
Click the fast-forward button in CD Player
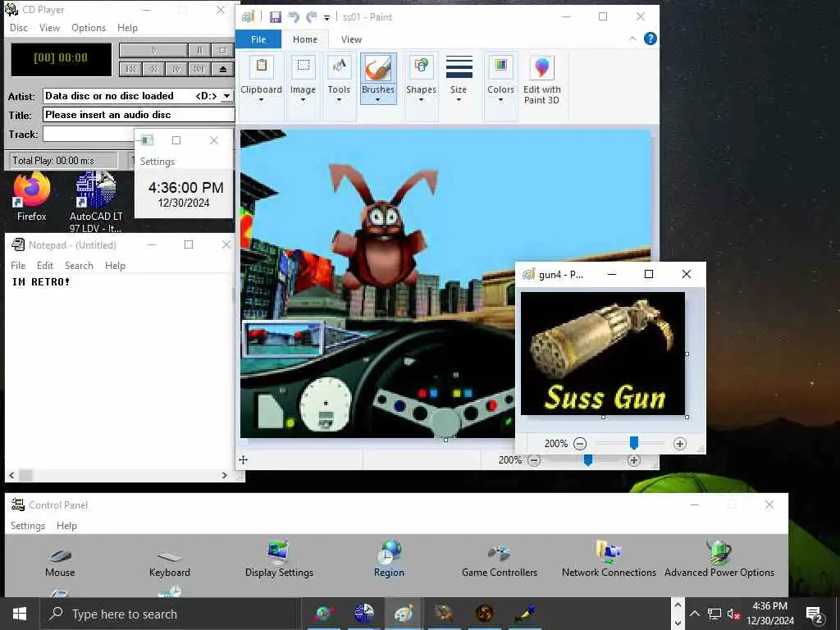point(176,69)
